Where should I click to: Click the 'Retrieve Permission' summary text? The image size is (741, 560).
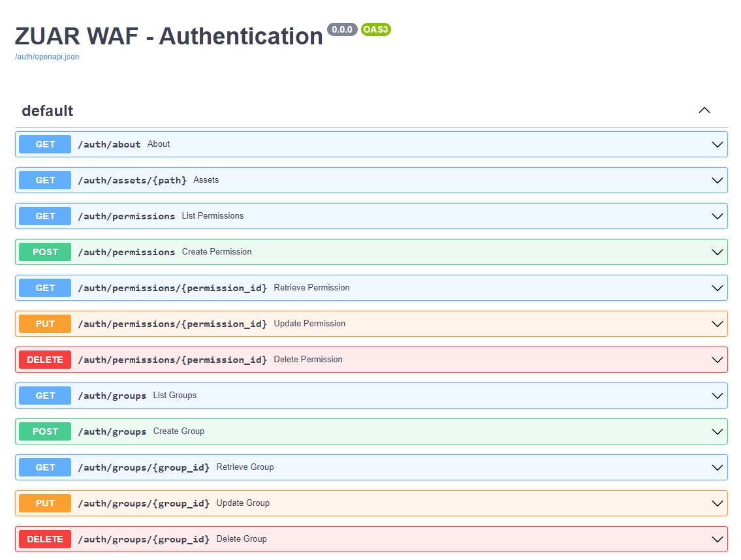click(312, 288)
